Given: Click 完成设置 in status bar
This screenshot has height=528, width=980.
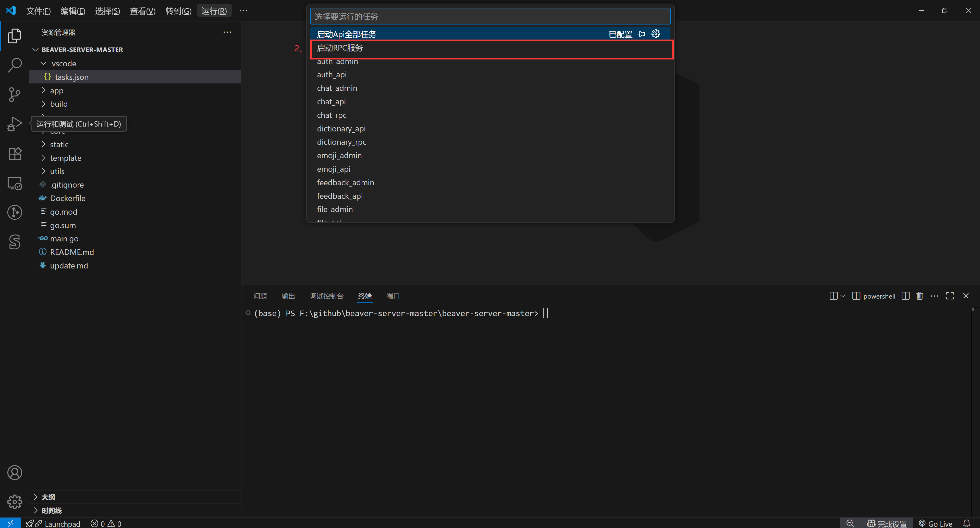Looking at the screenshot, I should [886, 523].
